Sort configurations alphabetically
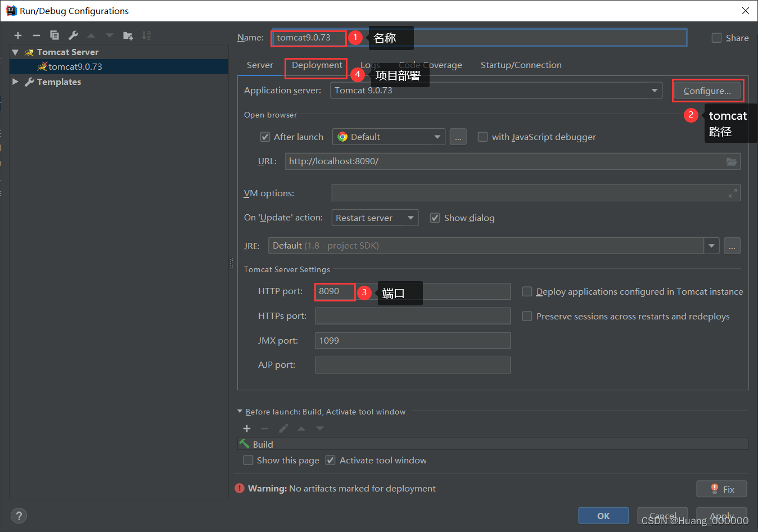Screen dimensions: 758x532 [x=146, y=35]
